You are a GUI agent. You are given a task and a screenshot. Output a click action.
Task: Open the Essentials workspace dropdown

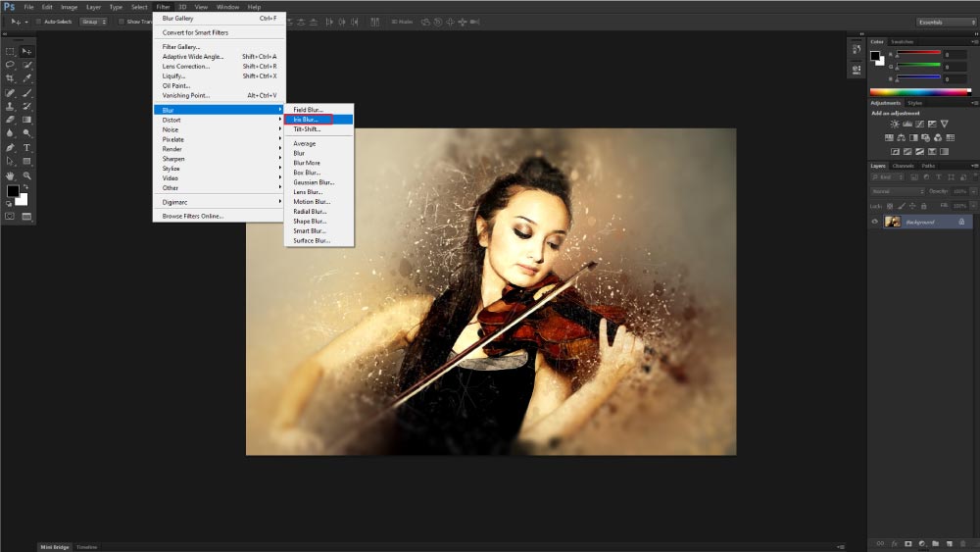[947, 22]
